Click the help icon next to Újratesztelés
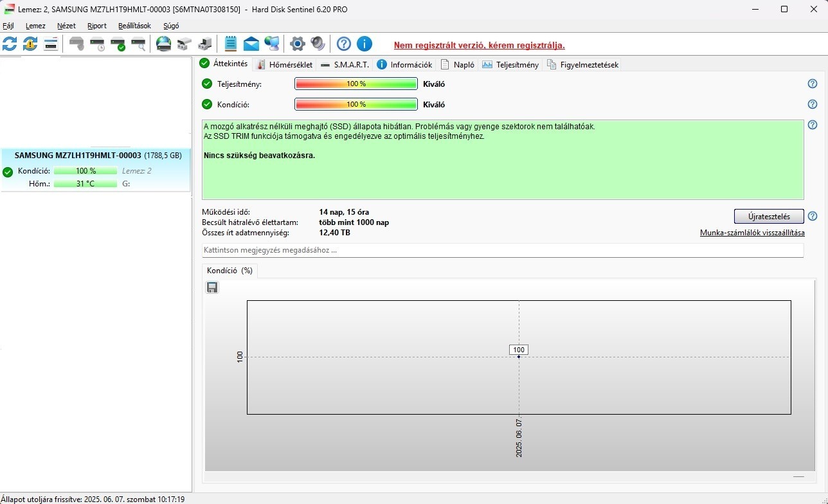The image size is (828, 504). [x=813, y=216]
